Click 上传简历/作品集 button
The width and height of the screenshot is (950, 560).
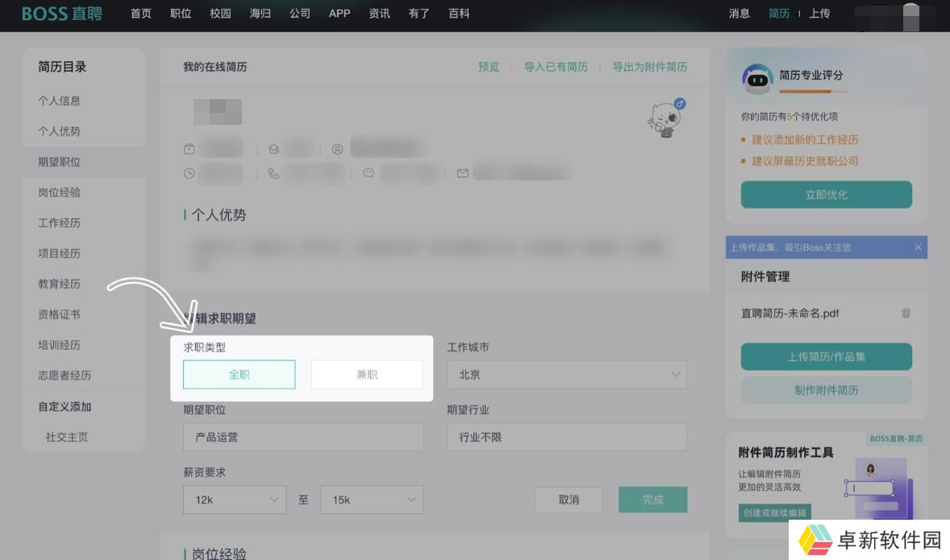pyautogui.click(x=826, y=357)
